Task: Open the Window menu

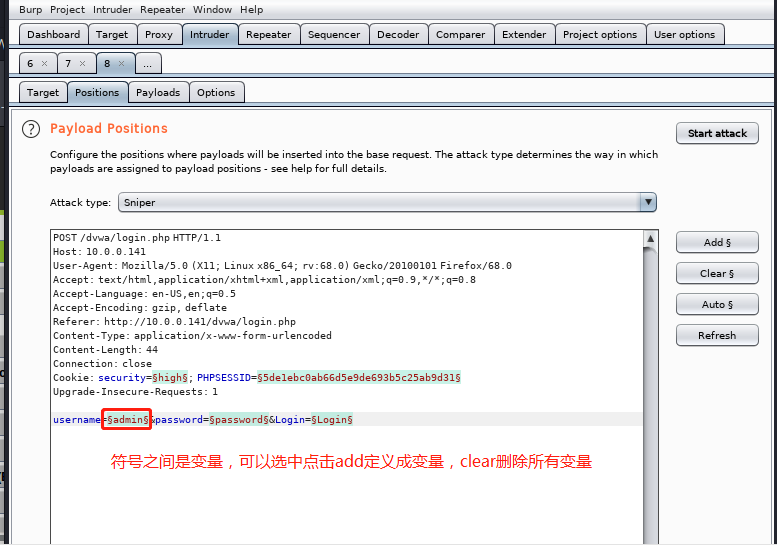Action: (x=212, y=9)
